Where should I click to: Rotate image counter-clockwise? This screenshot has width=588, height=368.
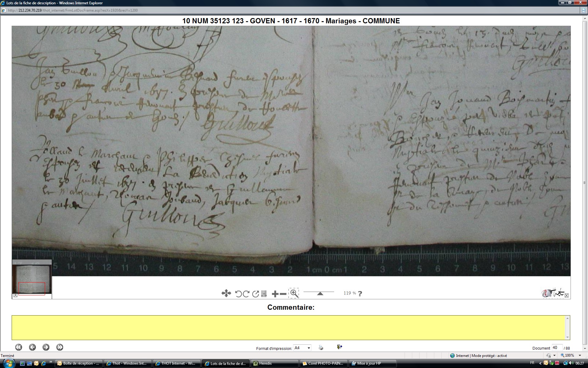238,294
